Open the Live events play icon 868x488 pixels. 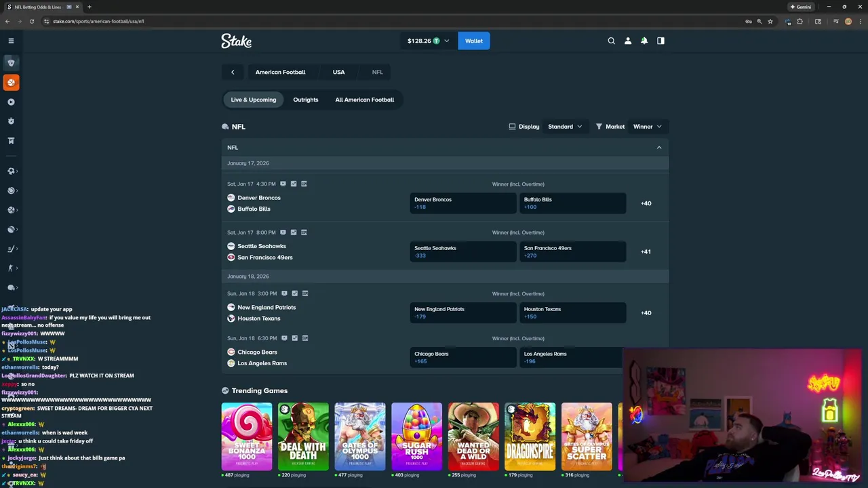(x=11, y=102)
